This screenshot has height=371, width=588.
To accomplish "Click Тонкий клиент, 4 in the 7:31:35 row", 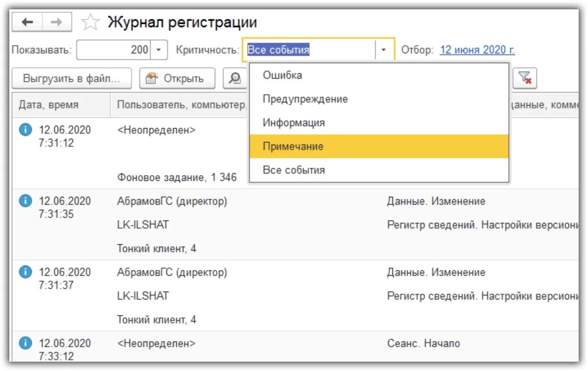I will tap(157, 249).
